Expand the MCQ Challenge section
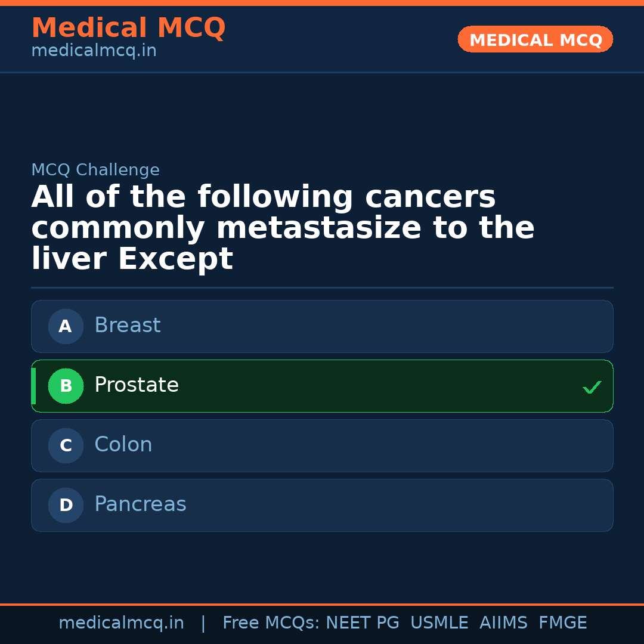644x644 pixels. pyautogui.click(x=95, y=169)
